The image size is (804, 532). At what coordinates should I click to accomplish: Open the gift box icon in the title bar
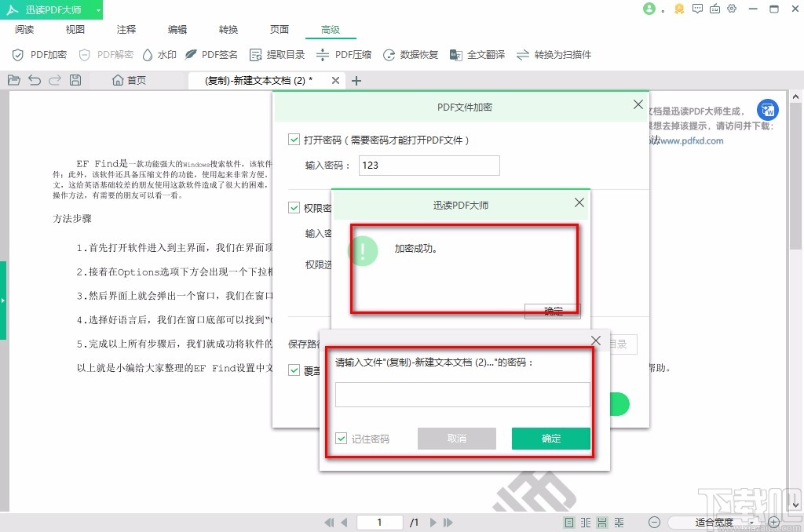(714, 9)
